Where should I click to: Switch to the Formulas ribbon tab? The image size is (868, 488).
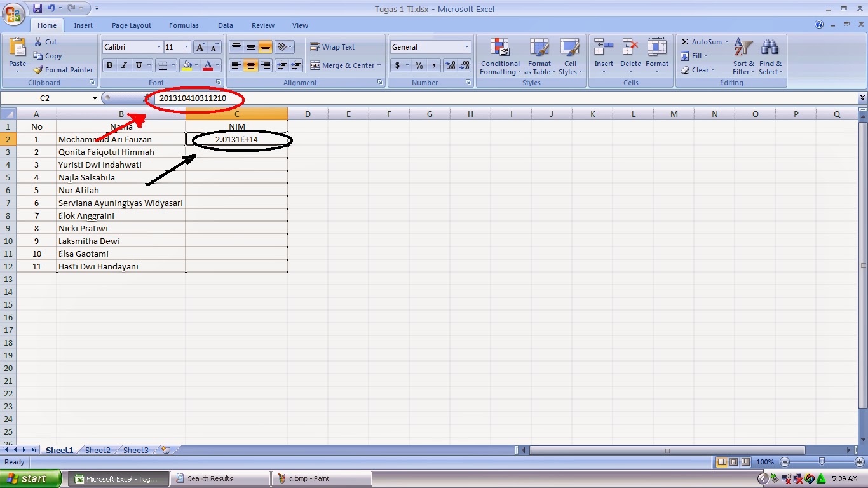pos(184,25)
